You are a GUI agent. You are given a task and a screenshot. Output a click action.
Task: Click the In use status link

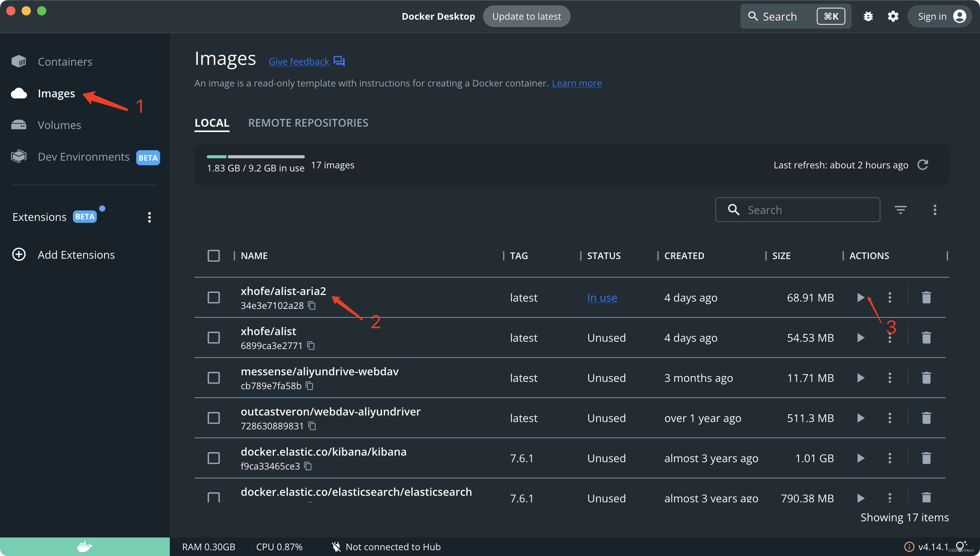click(602, 298)
